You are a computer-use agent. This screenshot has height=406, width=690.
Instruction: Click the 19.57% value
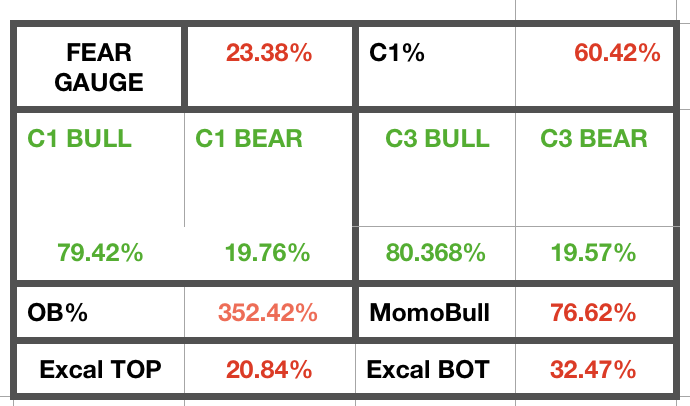(594, 253)
